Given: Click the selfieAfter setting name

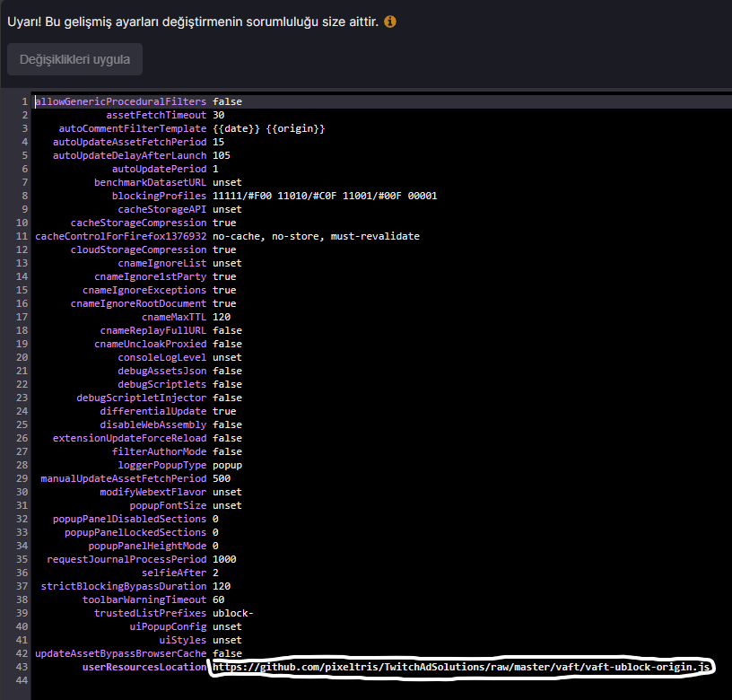Looking at the screenshot, I should click(174, 573).
